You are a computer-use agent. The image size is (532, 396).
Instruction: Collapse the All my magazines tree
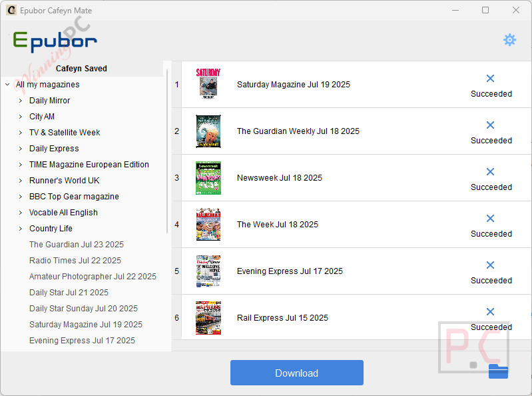pyautogui.click(x=7, y=85)
